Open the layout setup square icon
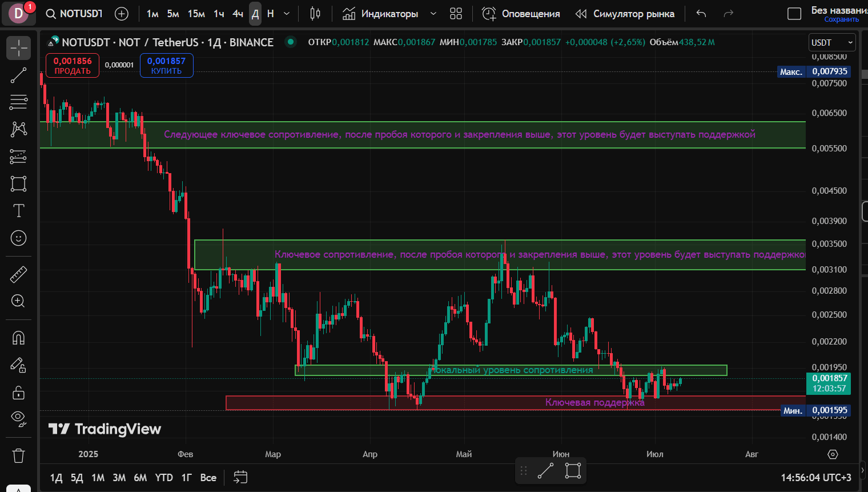Image resolution: width=868 pixels, height=492 pixels. 794,14
